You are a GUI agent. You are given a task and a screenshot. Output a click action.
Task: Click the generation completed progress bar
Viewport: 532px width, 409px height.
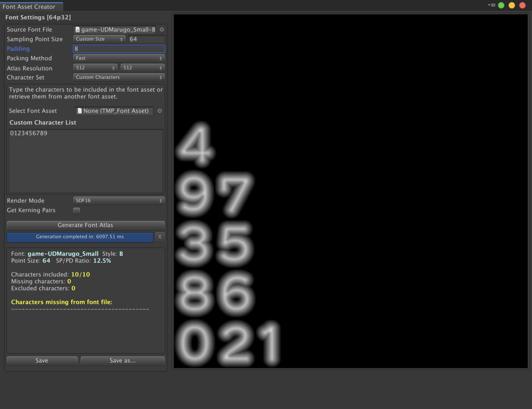[x=80, y=237]
